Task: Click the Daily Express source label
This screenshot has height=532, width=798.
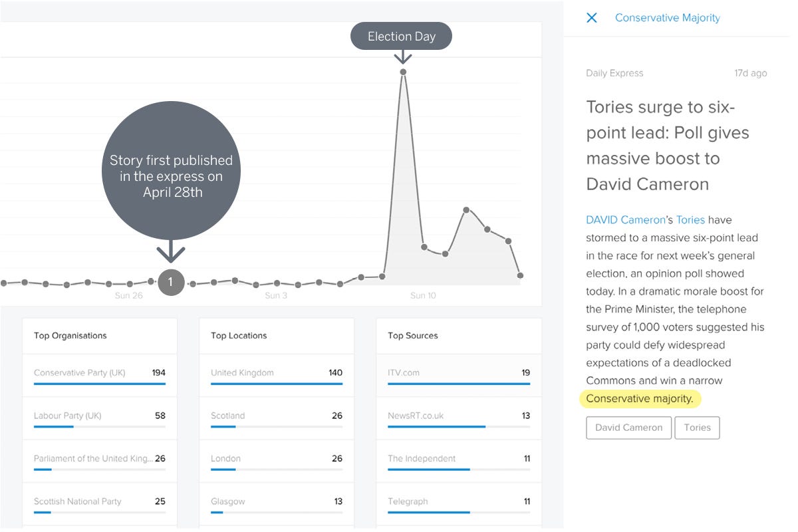Action: (614, 73)
